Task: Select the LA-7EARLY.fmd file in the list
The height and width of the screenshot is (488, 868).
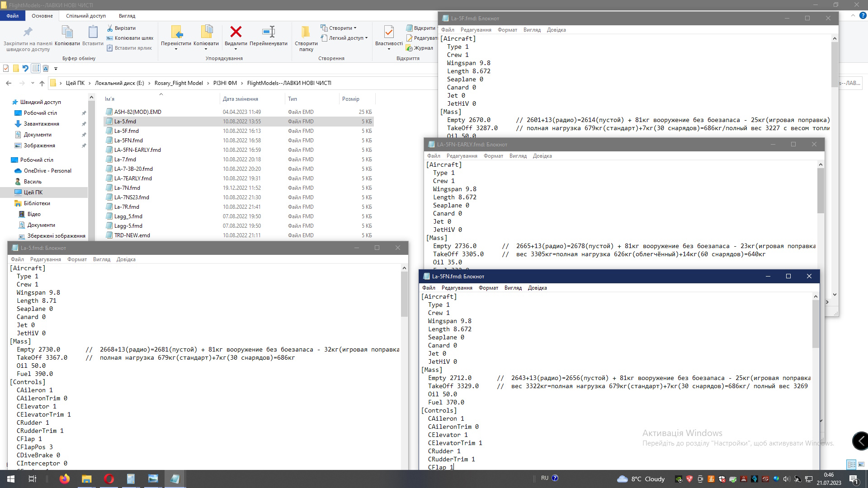Action: point(133,178)
